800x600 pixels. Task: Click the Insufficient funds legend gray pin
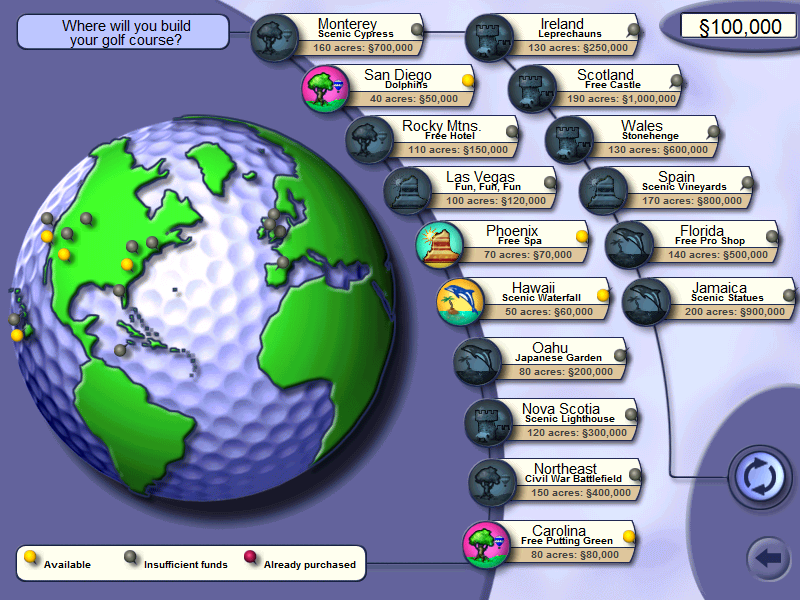(x=130, y=557)
